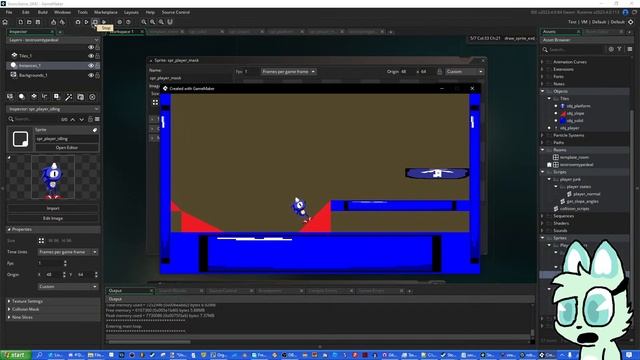Create a new asset layer icon
This screenshot has width=640, height=360.
[57, 97]
